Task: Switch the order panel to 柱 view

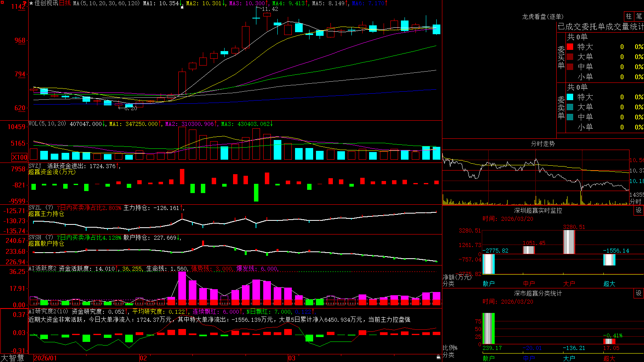Action: pyautogui.click(x=629, y=16)
